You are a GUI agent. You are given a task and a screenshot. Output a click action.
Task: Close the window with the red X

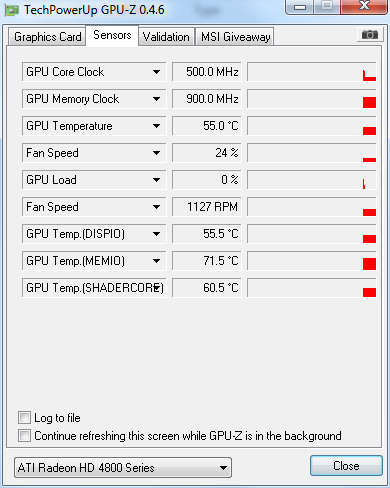coord(364,6)
